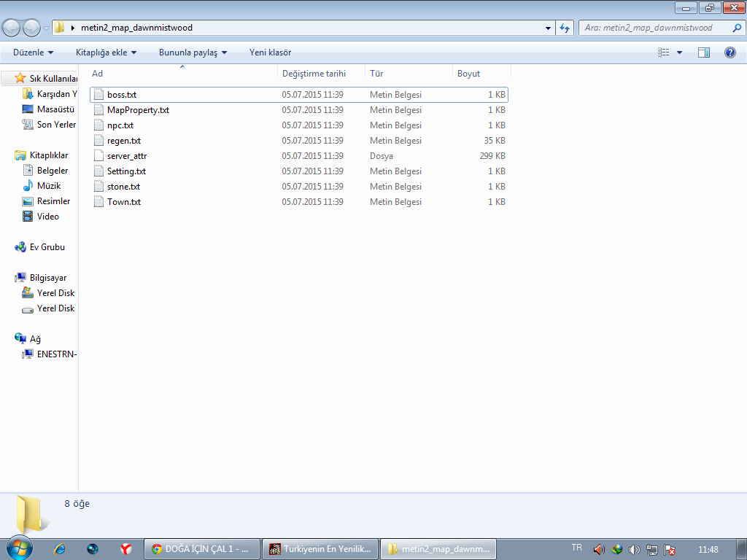Switch to Chrome DOĞA İÇİN ÇAL taskbar window

pyautogui.click(x=202, y=549)
